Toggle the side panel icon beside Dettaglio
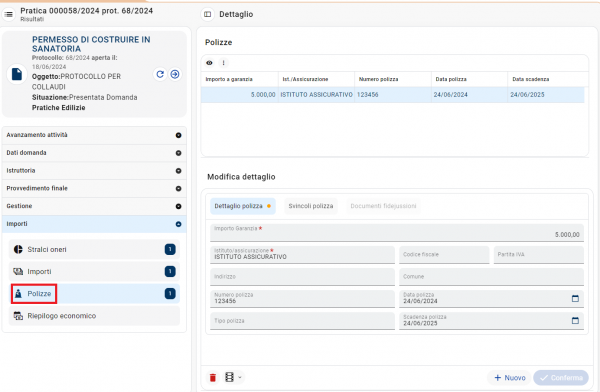 pyautogui.click(x=207, y=14)
